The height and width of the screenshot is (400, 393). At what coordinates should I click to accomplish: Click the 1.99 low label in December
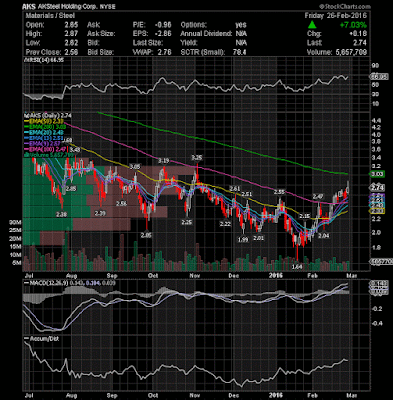243,239
